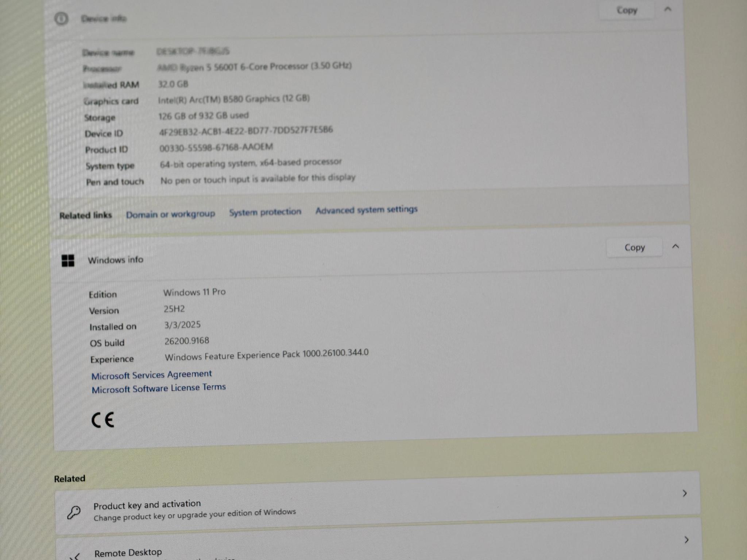The width and height of the screenshot is (747, 560).
Task: Click the Product ID label
Action: coord(107,150)
